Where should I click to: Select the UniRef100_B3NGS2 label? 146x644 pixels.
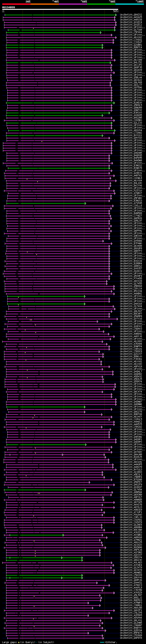[131, 165]
